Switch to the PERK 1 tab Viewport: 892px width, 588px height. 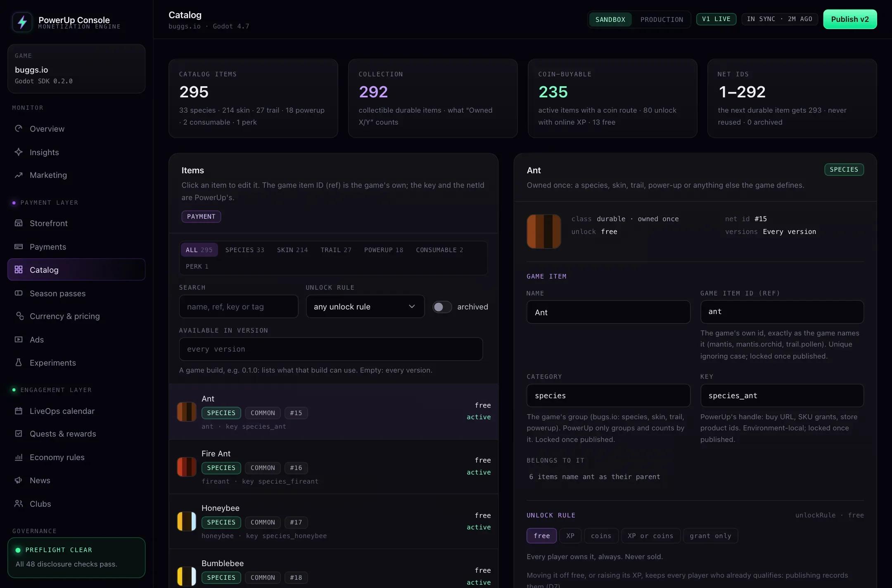[x=197, y=267]
